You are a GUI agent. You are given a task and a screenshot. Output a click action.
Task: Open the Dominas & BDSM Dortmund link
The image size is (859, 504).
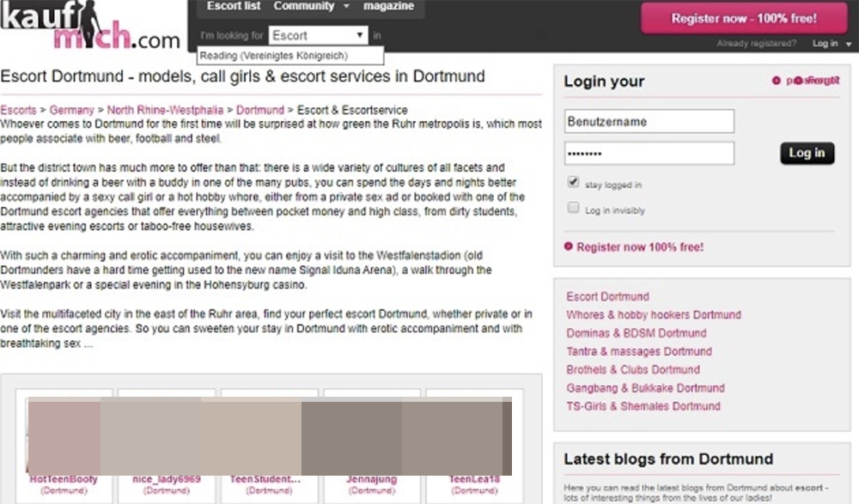[x=636, y=333]
